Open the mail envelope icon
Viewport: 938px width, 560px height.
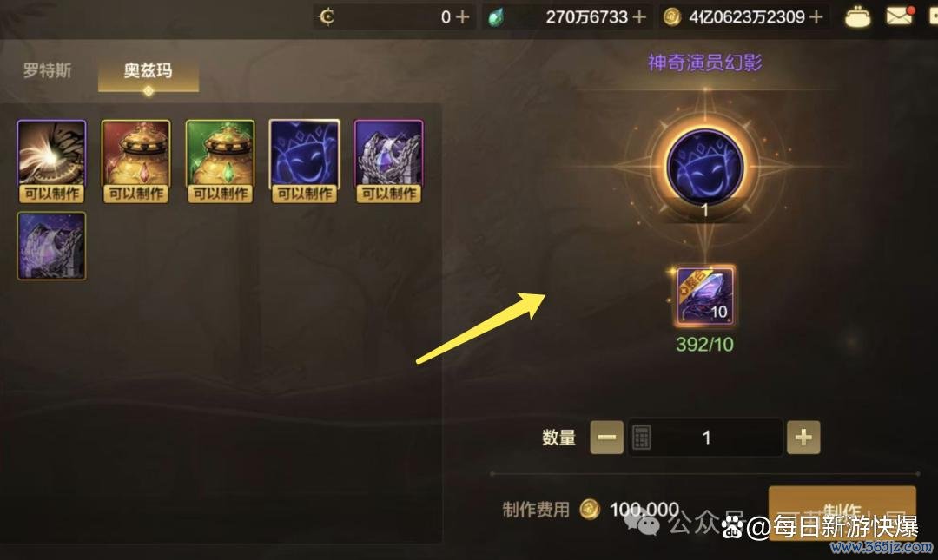(x=899, y=16)
